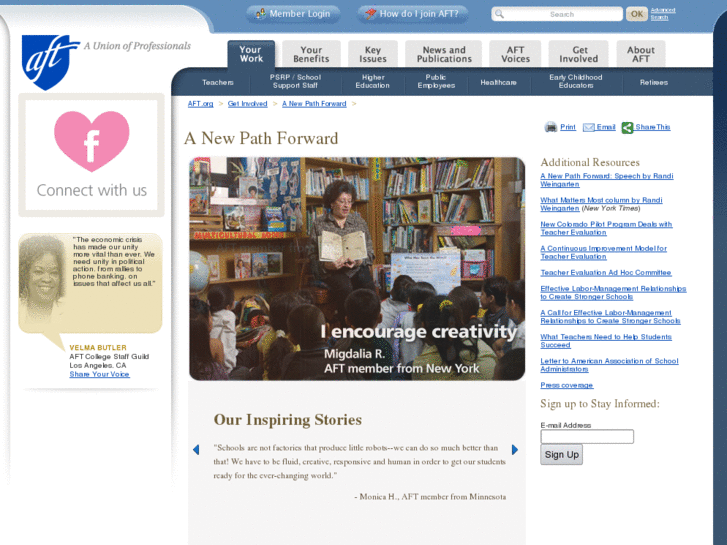Open the Key Issues tab

click(x=373, y=54)
